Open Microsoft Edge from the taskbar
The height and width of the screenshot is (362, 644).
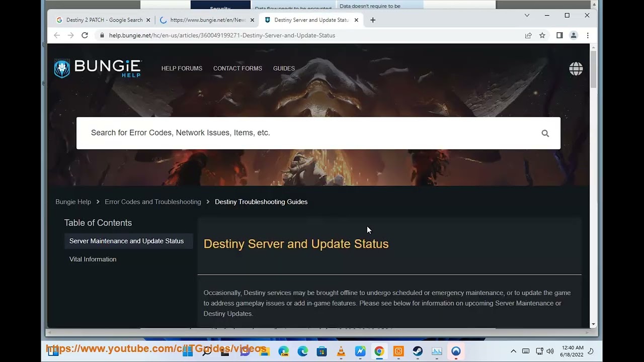point(303,351)
